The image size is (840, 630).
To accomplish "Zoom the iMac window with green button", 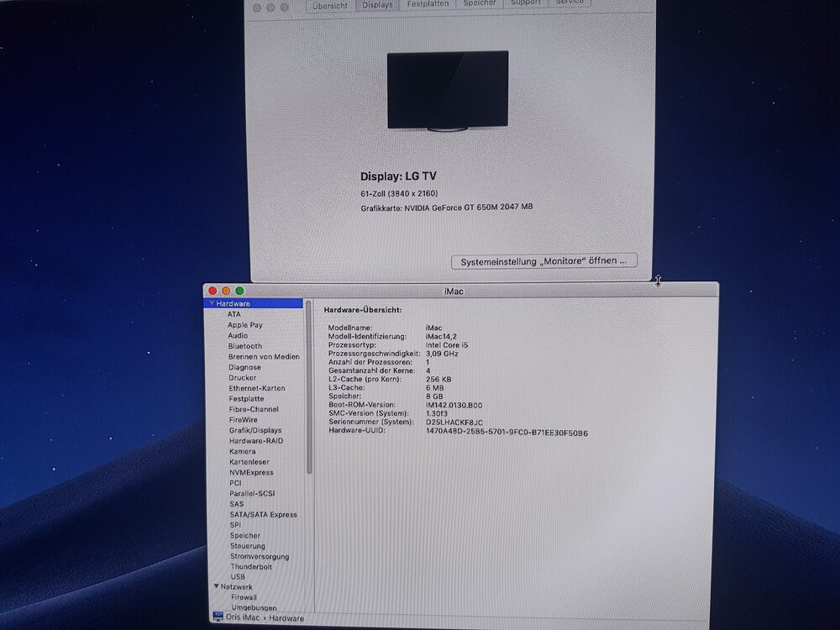I will (x=239, y=291).
